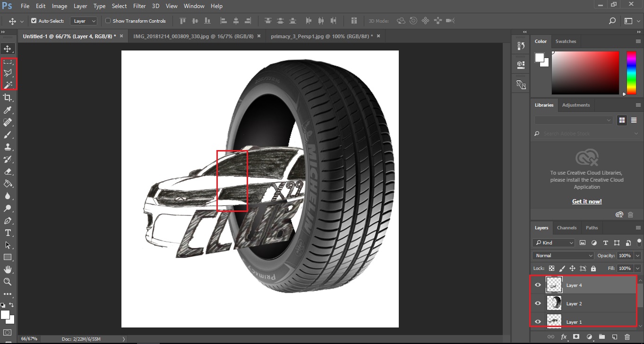Open the Normal blend mode dropdown
The image size is (644, 344).
563,255
